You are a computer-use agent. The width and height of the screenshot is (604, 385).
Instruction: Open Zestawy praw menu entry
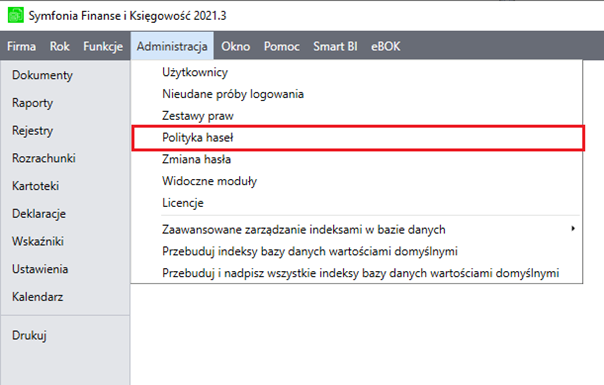click(357, 116)
